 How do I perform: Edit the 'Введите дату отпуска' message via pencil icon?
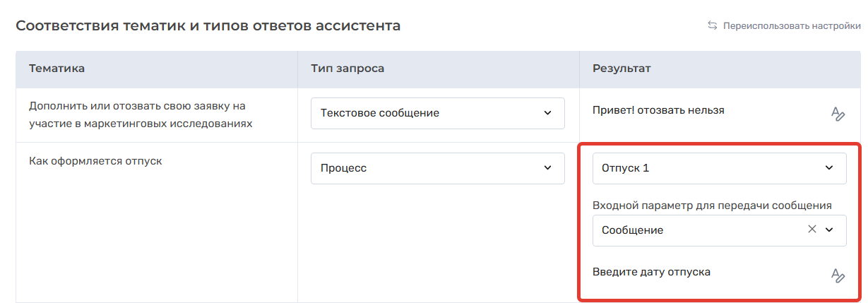coord(838,275)
